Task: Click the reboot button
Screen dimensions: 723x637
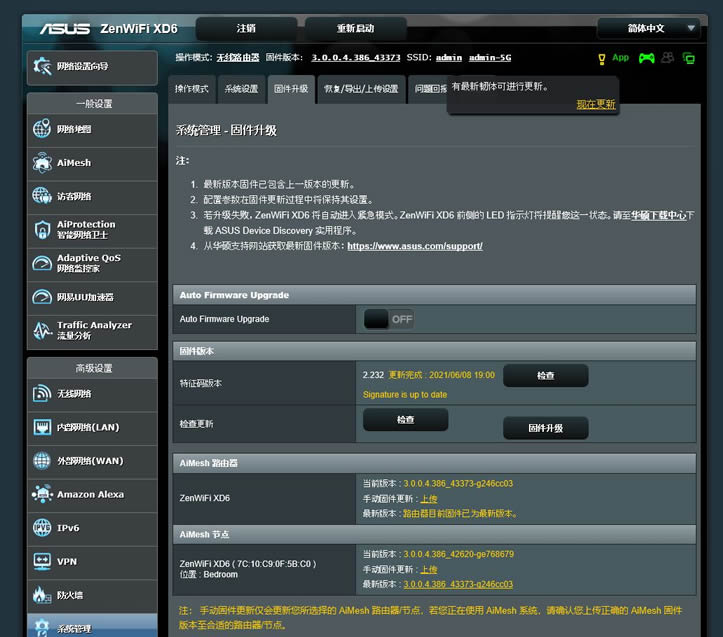Action: coord(356,29)
